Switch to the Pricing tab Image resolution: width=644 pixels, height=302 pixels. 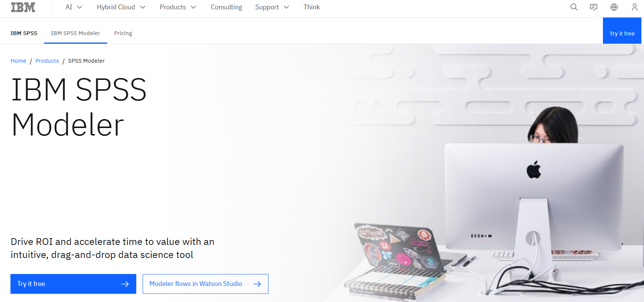coord(123,33)
